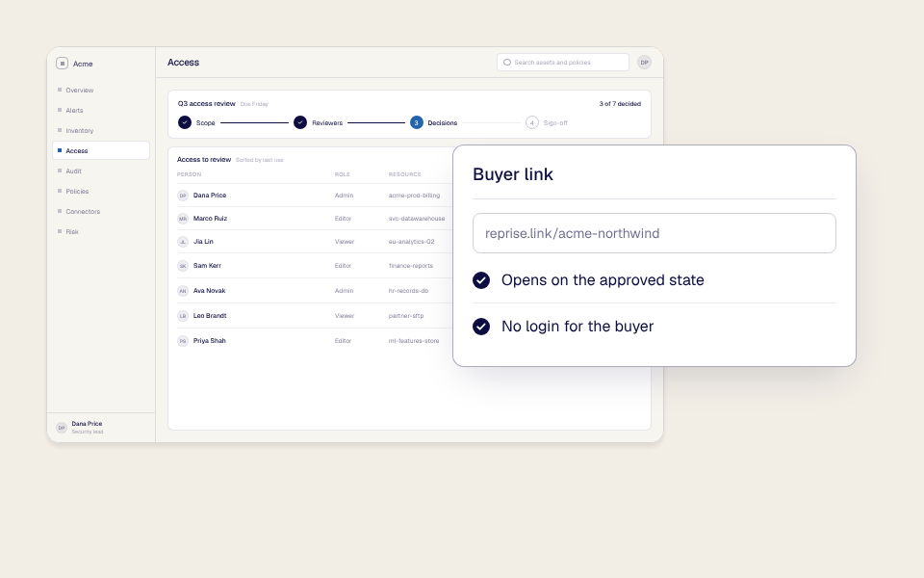The image size is (924, 578).
Task: Sort by the PERSON column header
Action: tap(190, 174)
